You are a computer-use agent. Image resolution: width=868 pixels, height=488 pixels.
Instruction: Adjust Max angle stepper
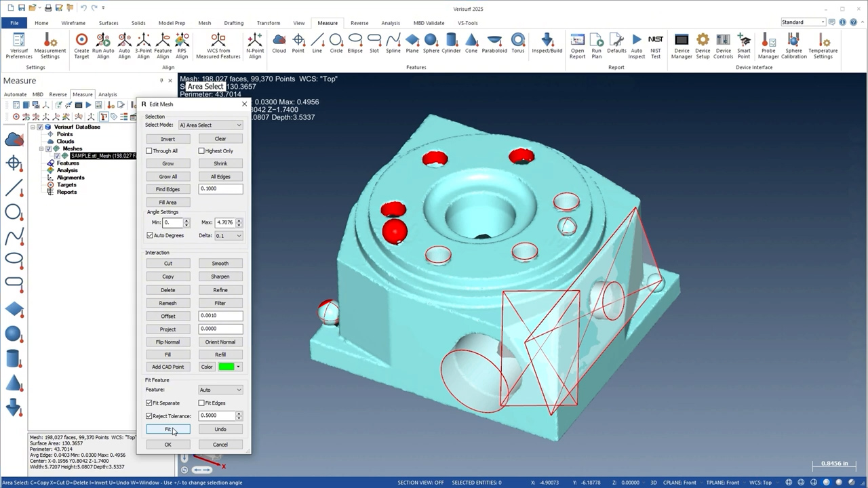click(x=239, y=222)
